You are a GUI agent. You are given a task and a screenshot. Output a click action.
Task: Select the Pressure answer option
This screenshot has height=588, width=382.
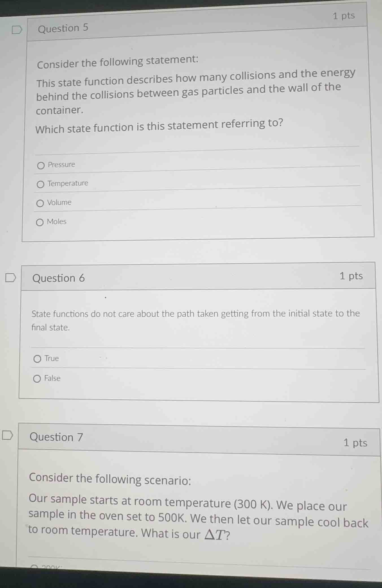[40, 165]
